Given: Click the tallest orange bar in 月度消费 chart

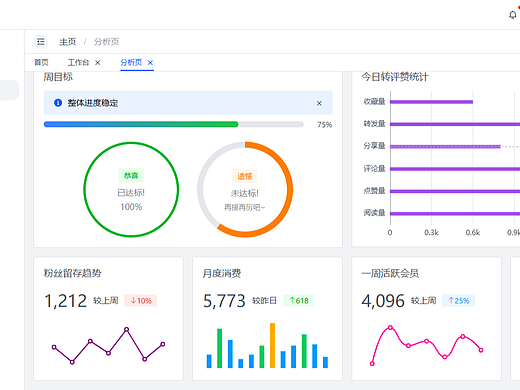Looking at the screenshot, I should 272,345.
